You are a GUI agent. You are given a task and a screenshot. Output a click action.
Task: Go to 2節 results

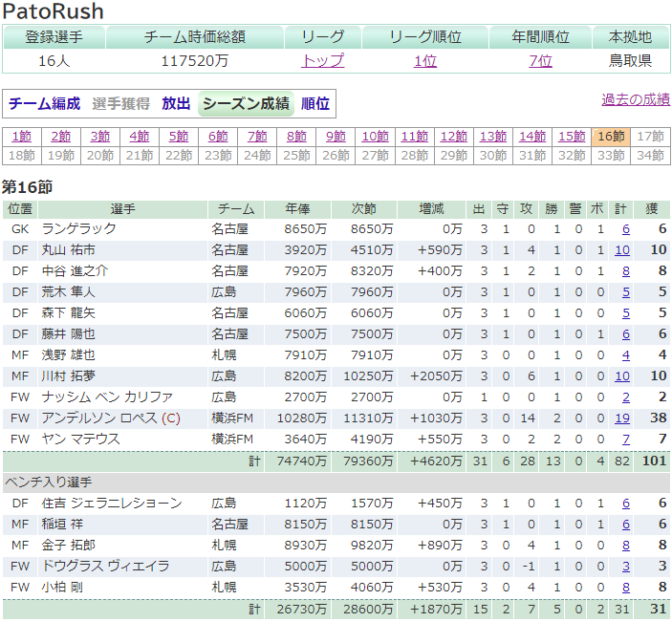point(61,137)
